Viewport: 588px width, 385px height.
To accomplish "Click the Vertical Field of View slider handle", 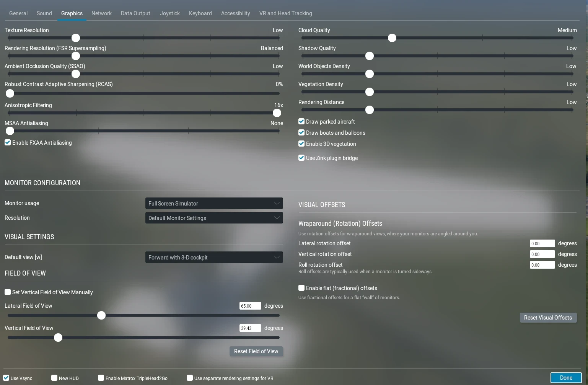I will pos(58,338).
